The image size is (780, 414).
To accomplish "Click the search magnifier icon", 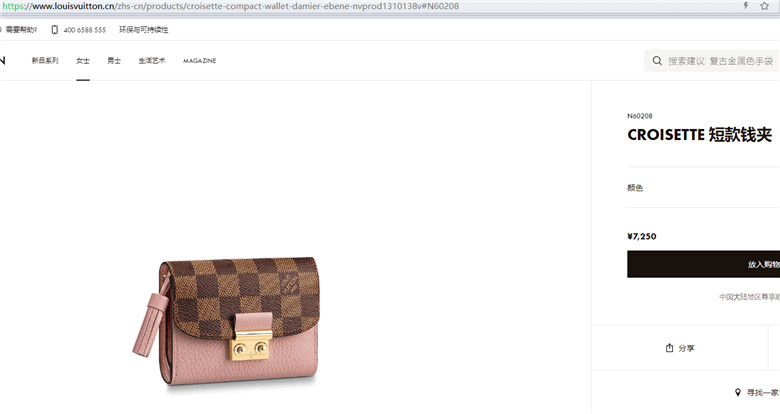I will point(657,61).
